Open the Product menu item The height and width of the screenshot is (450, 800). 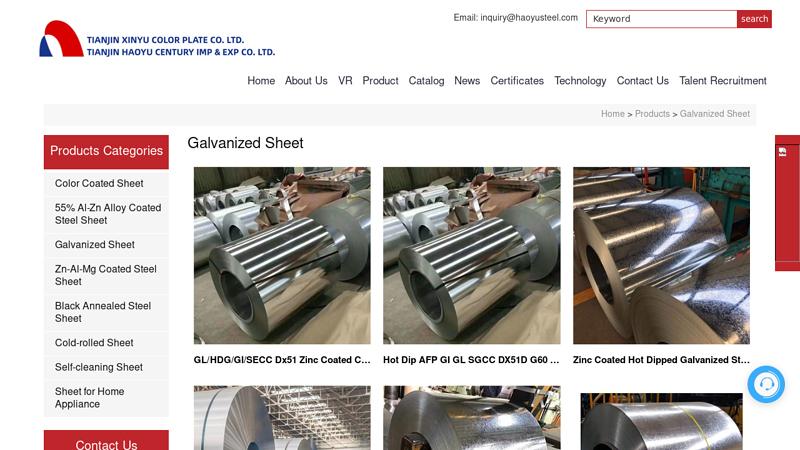point(380,81)
